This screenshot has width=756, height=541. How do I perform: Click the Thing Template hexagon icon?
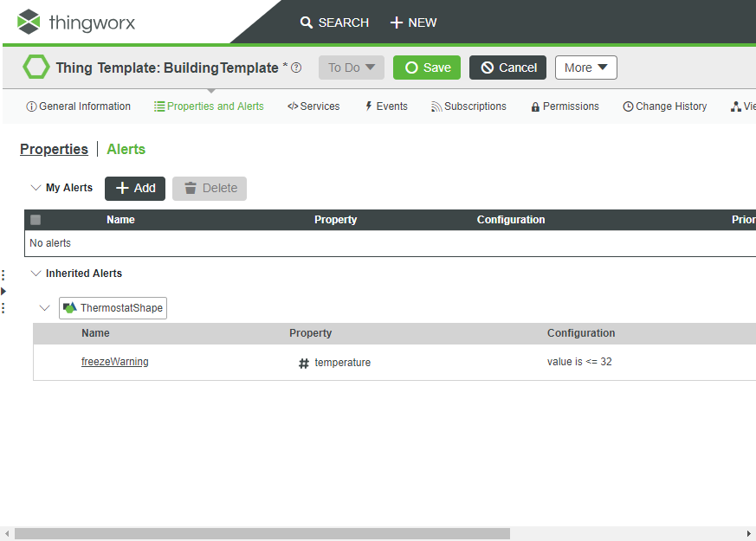[36, 67]
